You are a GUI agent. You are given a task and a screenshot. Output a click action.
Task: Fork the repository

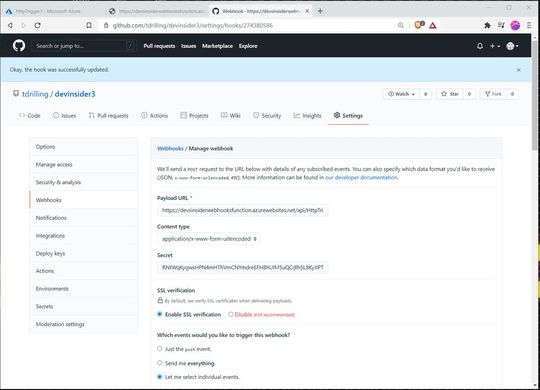pos(493,94)
